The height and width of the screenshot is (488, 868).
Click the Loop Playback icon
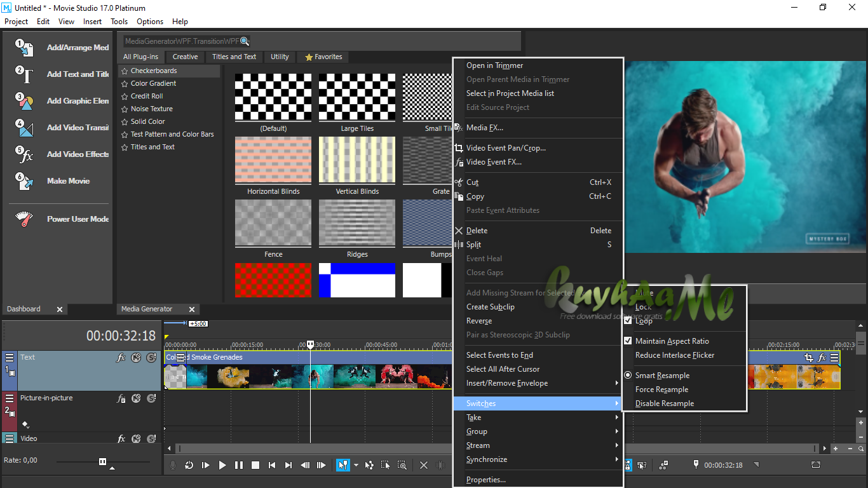[x=189, y=465]
